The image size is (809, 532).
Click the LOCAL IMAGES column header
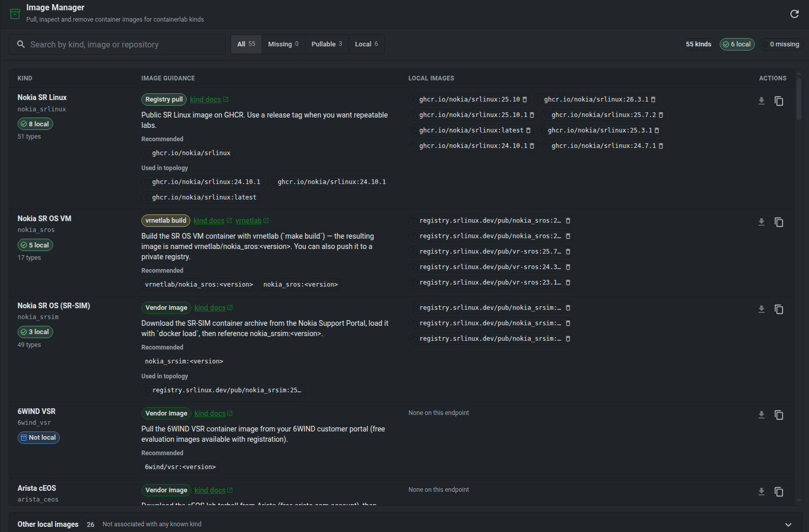431,78
